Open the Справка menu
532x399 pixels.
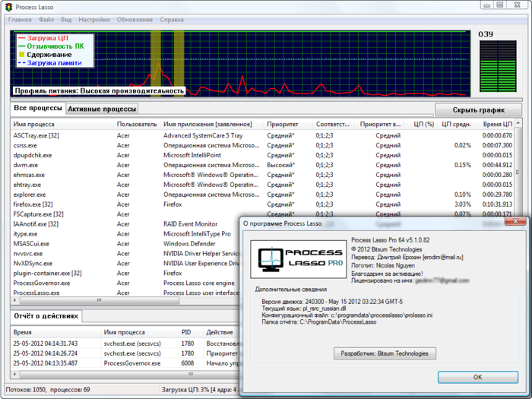pos(172,20)
